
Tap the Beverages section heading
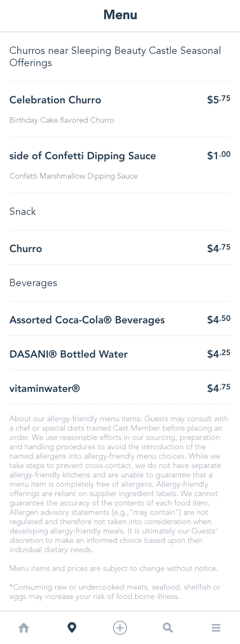pyautogui.click(x=33, y=283)
